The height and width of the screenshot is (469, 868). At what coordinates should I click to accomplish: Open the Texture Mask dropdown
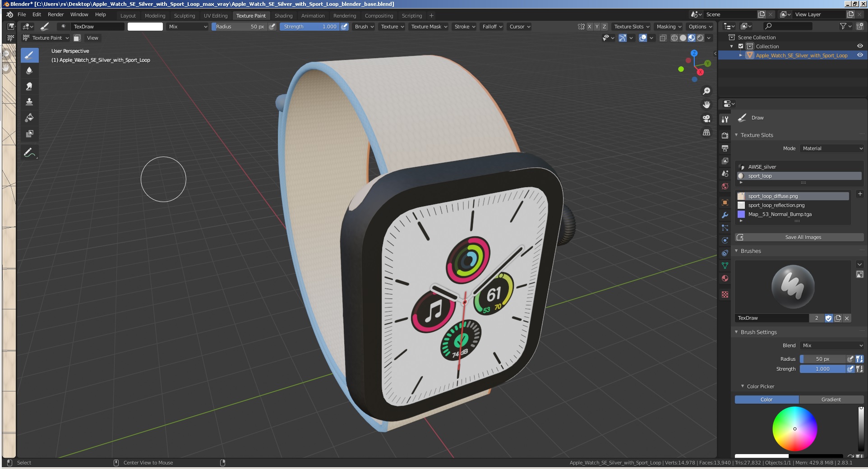429,27
